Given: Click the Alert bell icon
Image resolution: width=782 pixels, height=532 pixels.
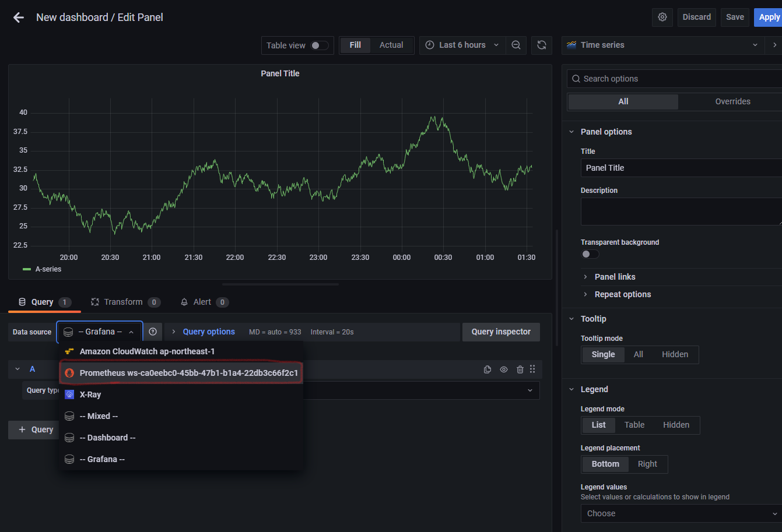Looking at the screenshot, I should [184, 302].
